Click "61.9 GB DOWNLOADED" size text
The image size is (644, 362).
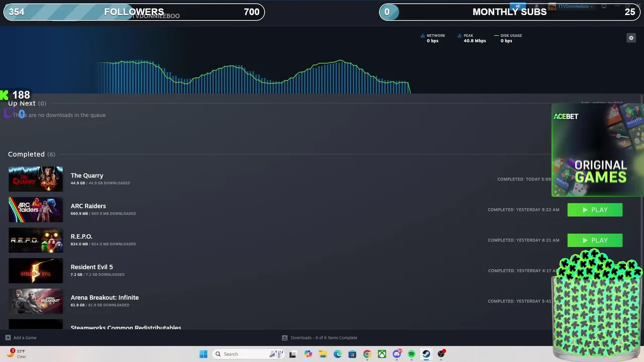(x=109, y=305)
